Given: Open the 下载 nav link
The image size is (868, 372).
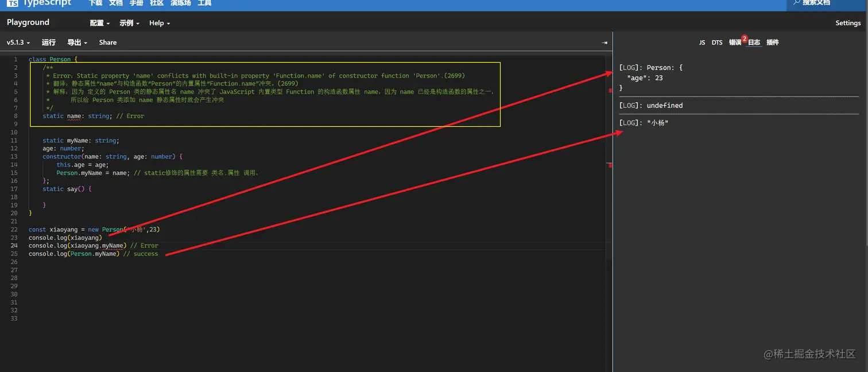Looking at the screenshot, I should coord(95,3).
